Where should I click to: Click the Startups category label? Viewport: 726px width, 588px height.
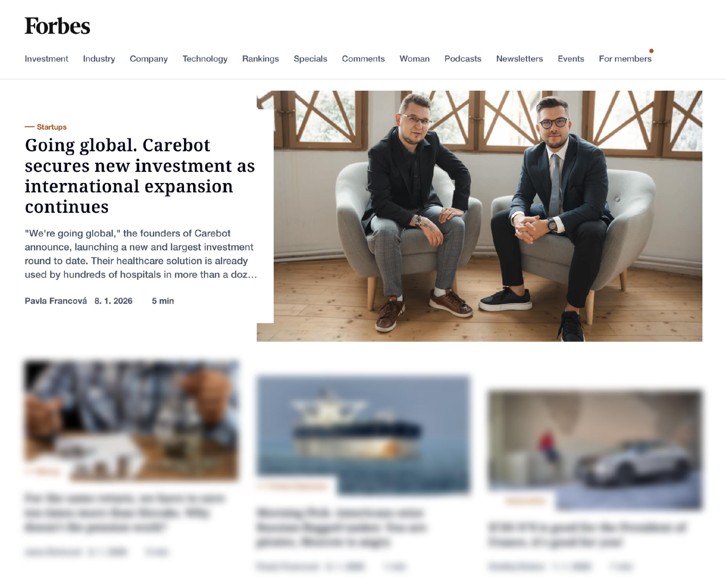52,127
